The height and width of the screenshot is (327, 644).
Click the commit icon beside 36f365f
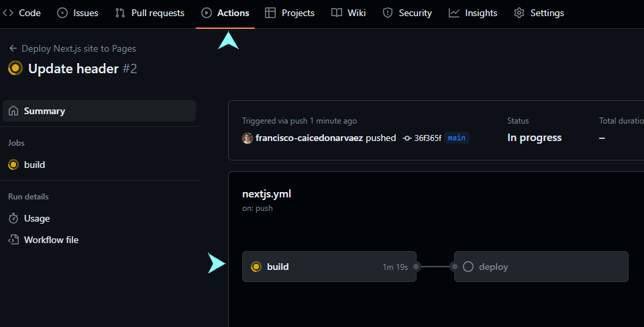(x=407, y=138)
